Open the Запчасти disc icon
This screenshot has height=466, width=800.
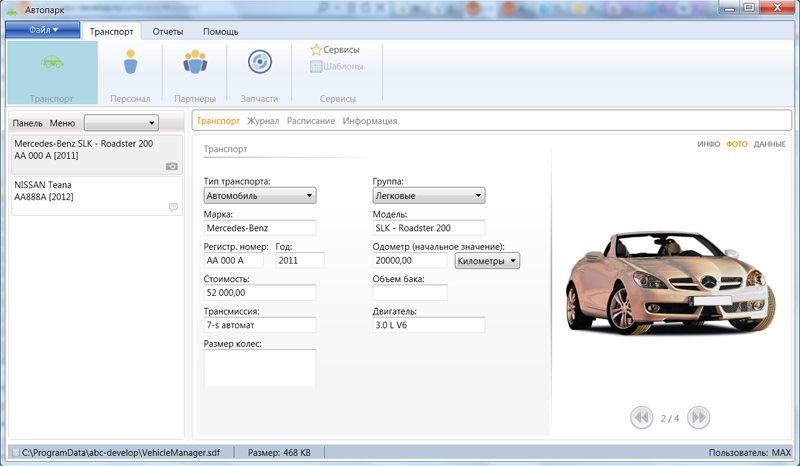(260, 62)
